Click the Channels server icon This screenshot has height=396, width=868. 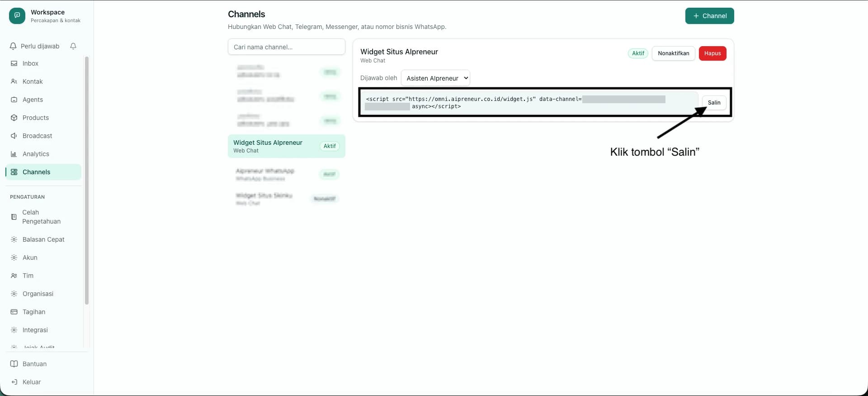(x=14, y=172)
